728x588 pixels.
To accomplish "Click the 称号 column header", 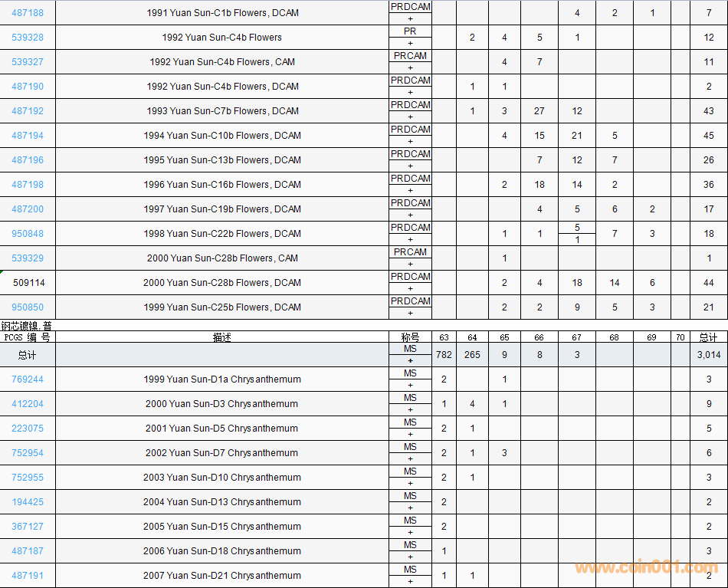I will (x=410, y=337).
